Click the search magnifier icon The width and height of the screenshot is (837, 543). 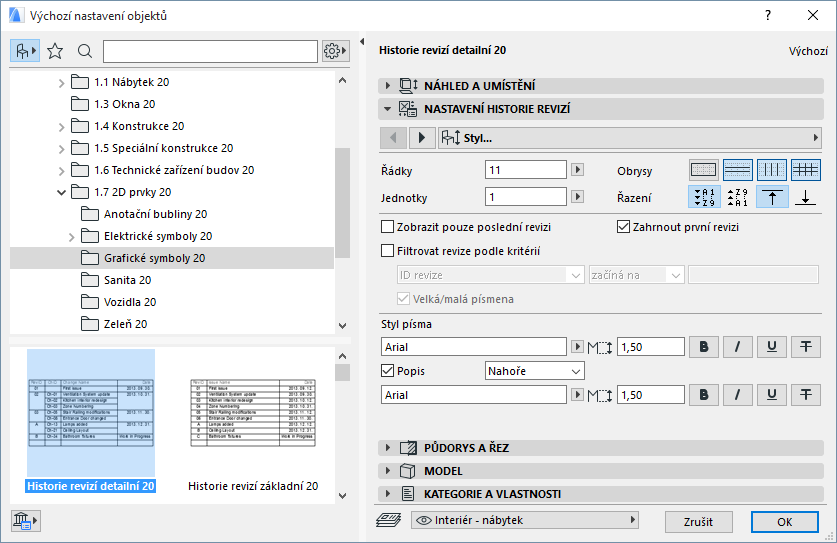click(85, 51)
